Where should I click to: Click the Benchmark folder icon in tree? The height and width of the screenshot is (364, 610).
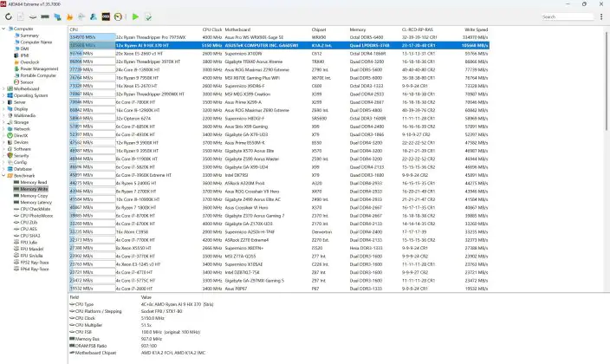(10, 176)
